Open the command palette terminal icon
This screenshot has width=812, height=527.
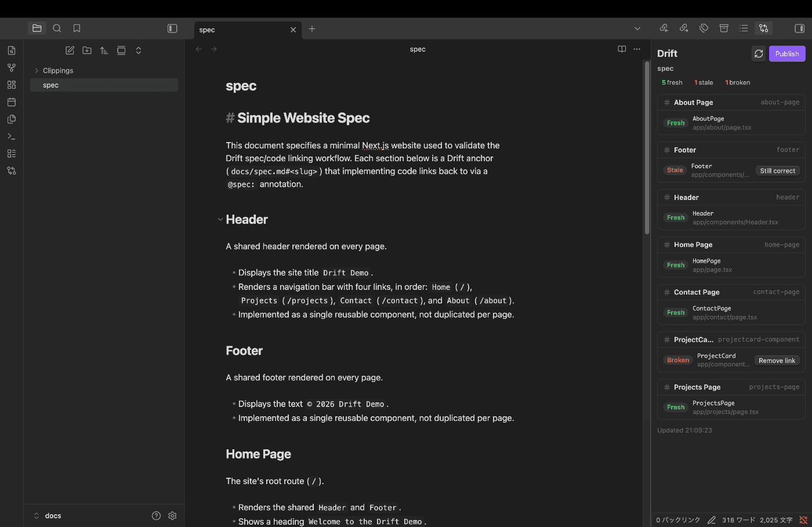(12, 136)
